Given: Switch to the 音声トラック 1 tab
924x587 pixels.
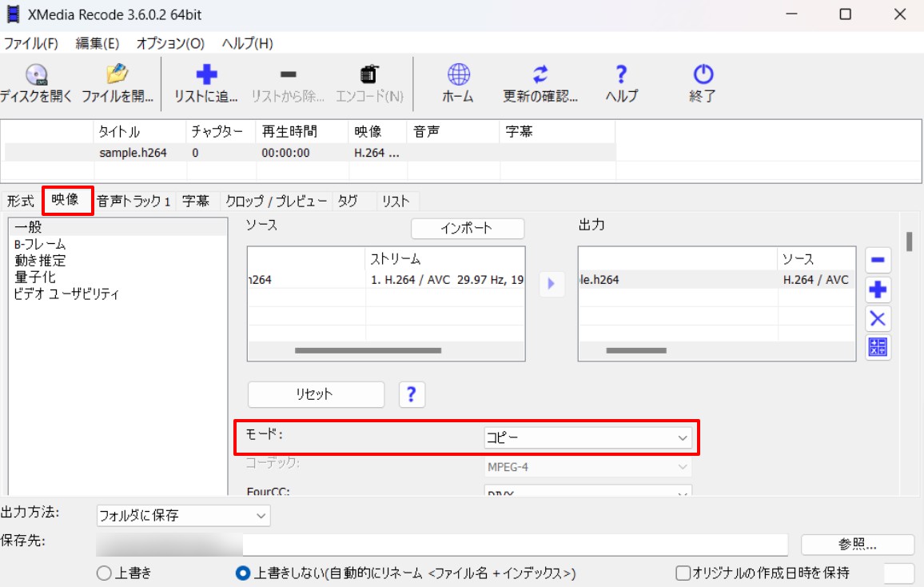Looking at the screenshot, I should (x=133, y=202).
